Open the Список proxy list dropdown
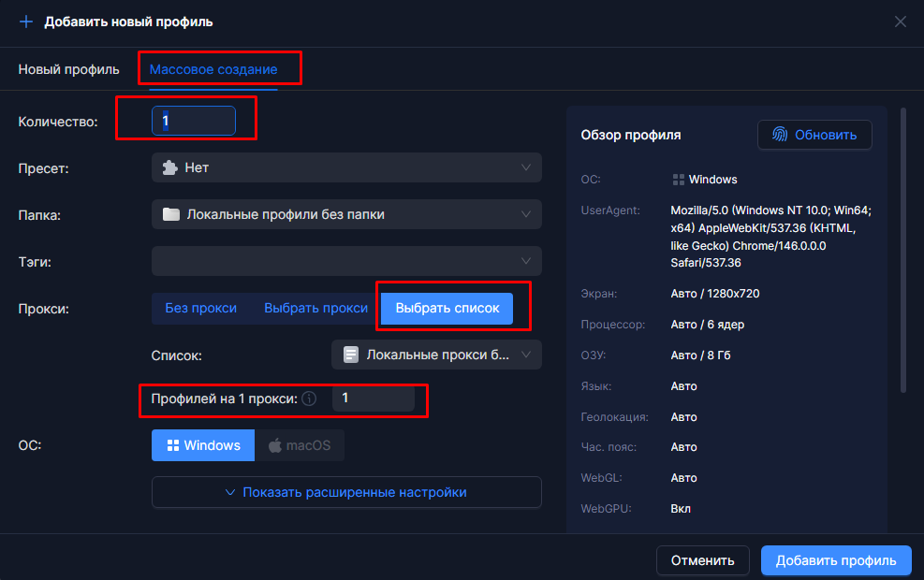This screenshot has height=580, width=924. [436, 355]
